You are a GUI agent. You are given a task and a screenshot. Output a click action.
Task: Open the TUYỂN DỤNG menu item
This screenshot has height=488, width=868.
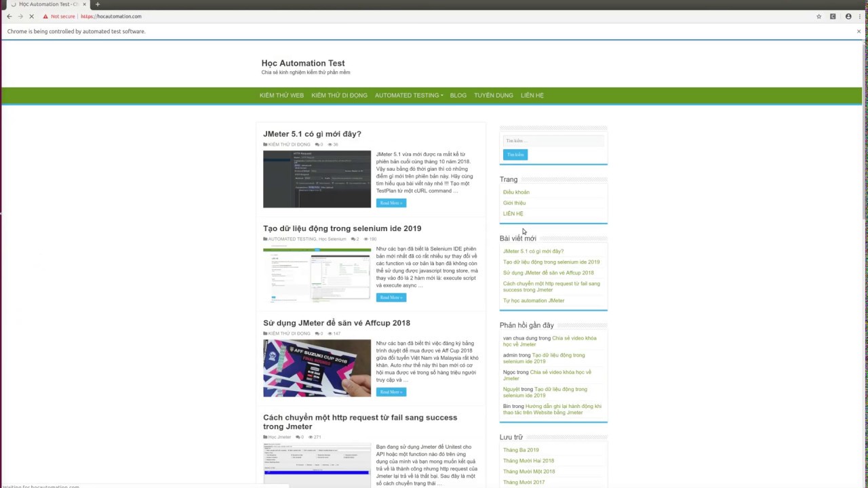pyautogui.click(x=494, y=96)
